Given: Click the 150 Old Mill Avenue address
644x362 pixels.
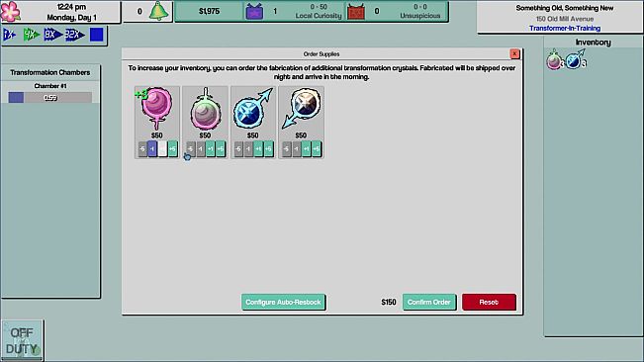Looking at the screenshot, I should pos(565,19).
